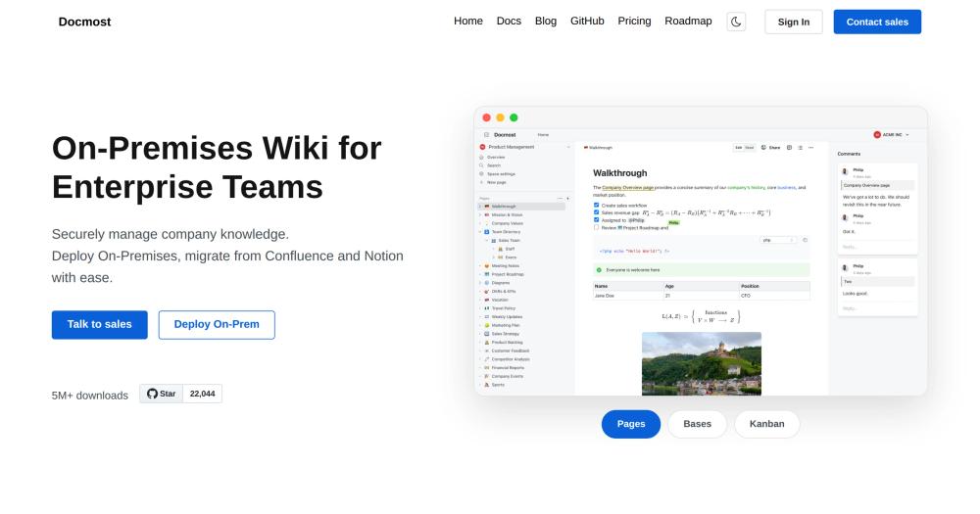980x514 pixels.
Task: Switch to the Kanban tab
Action: (767, 424)
